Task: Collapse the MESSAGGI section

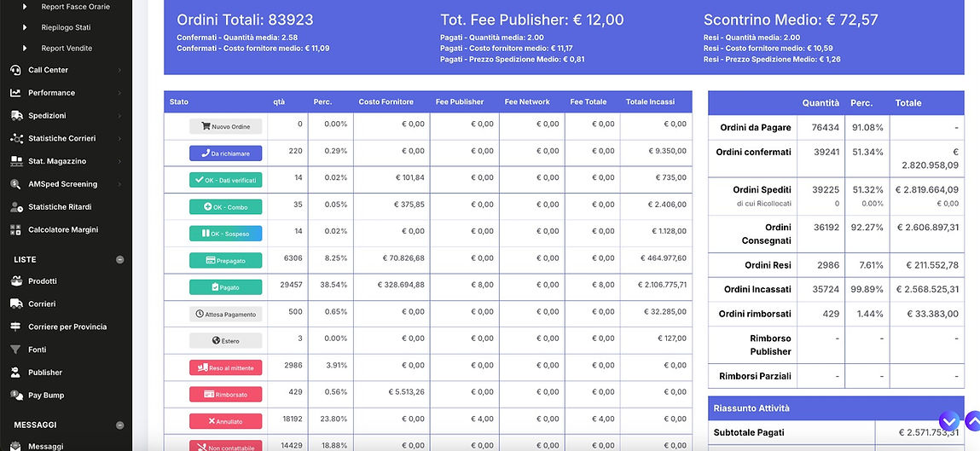Action: click(x=120, y=425)
